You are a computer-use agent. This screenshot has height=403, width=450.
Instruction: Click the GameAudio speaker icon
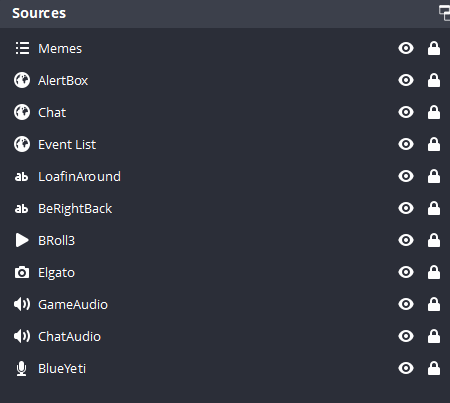(x=22, y=304)
